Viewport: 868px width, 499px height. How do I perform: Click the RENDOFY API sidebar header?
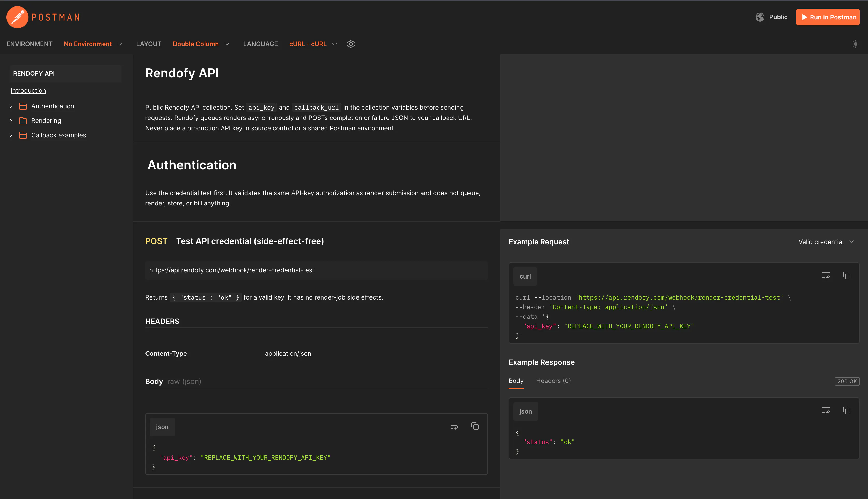pyautogui.click(x=66, y=73)
